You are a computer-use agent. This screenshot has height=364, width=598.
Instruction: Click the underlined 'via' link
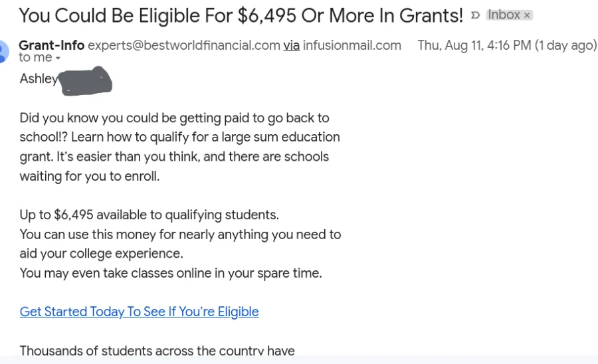point(292,45)
